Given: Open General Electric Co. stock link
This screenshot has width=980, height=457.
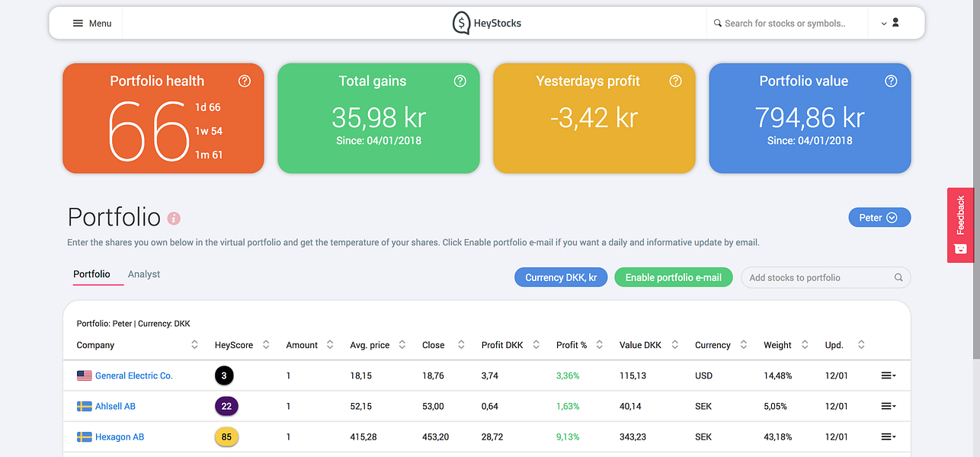Looking at the screenshot, I should point(134,376).
